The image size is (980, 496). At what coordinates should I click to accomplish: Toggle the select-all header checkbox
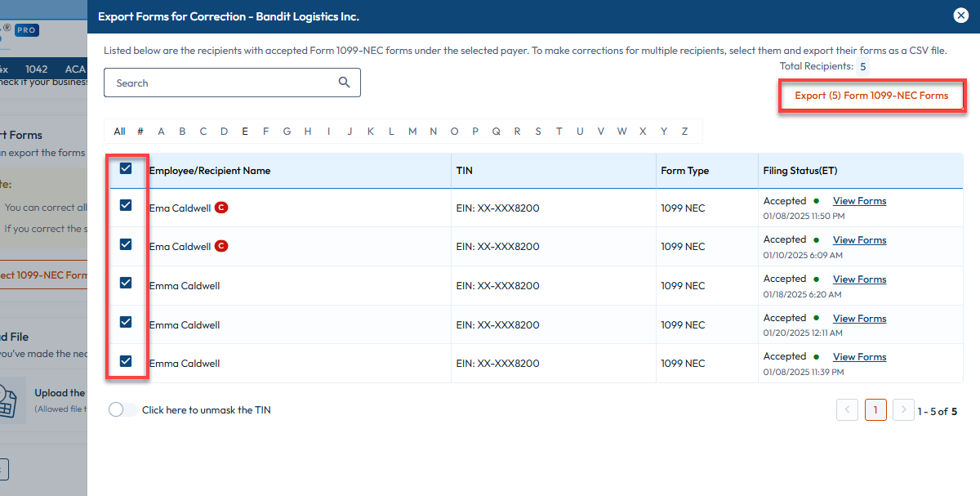(x=126, y=169)
